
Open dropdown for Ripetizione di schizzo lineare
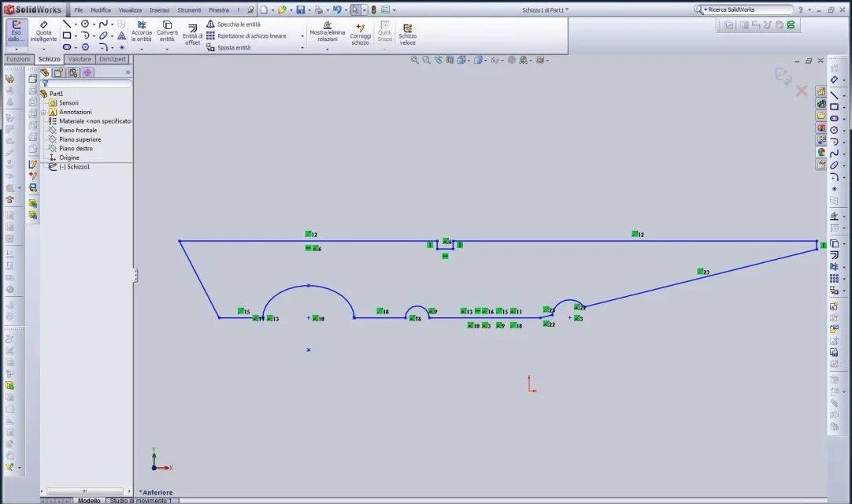302,36
